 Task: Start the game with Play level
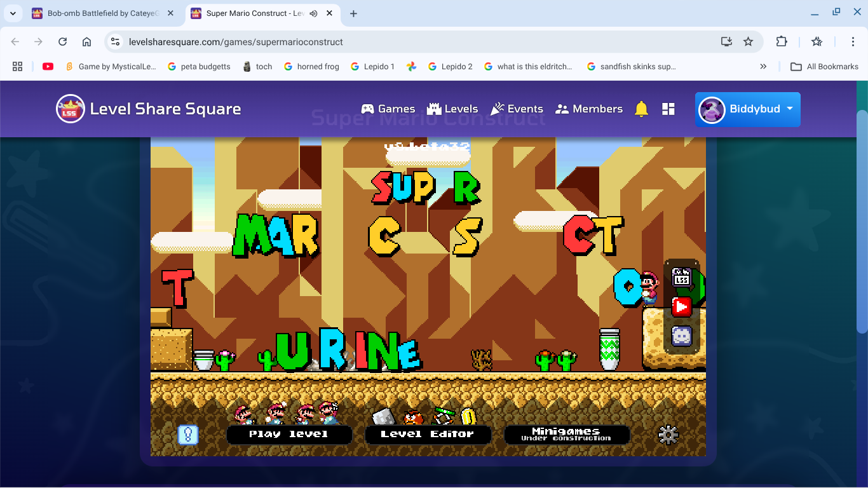(289, 435)
